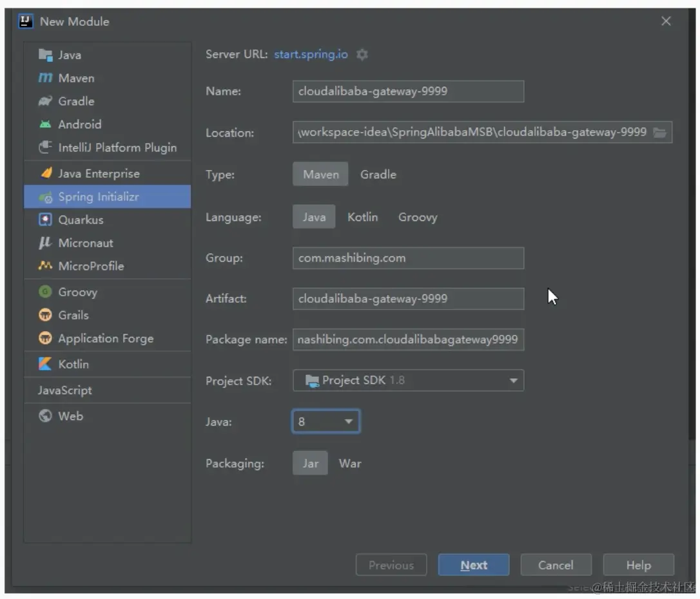This screenshot has height=599, width=700.
Task: Click into the Name field
Action: click(x=408, y=91)
